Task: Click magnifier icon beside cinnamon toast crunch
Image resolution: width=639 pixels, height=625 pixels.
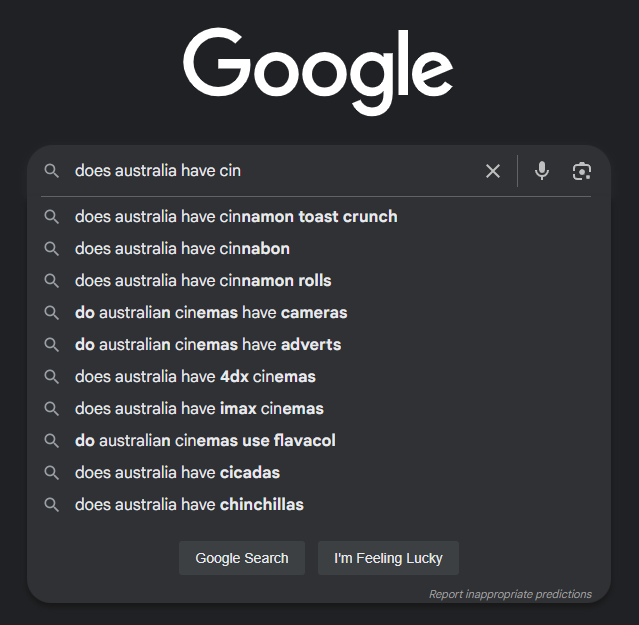Action: coord(52,217)
